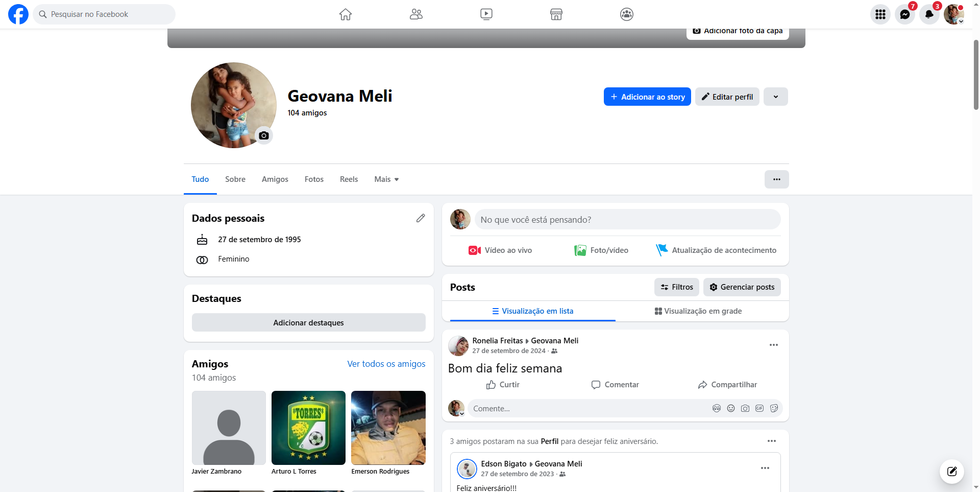Like Ronelia Freitas post with Curtir

(x=503, y=385)
